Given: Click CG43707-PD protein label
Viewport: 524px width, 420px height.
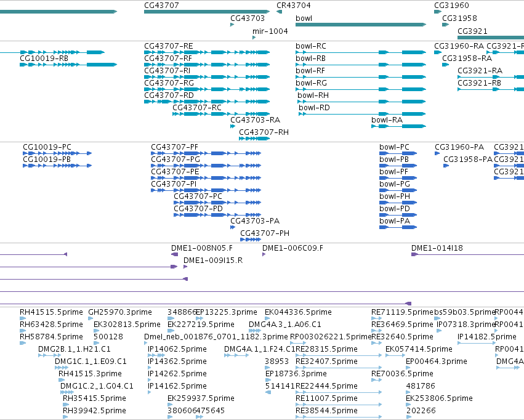Looking at the screenshot, I should 198,209.
